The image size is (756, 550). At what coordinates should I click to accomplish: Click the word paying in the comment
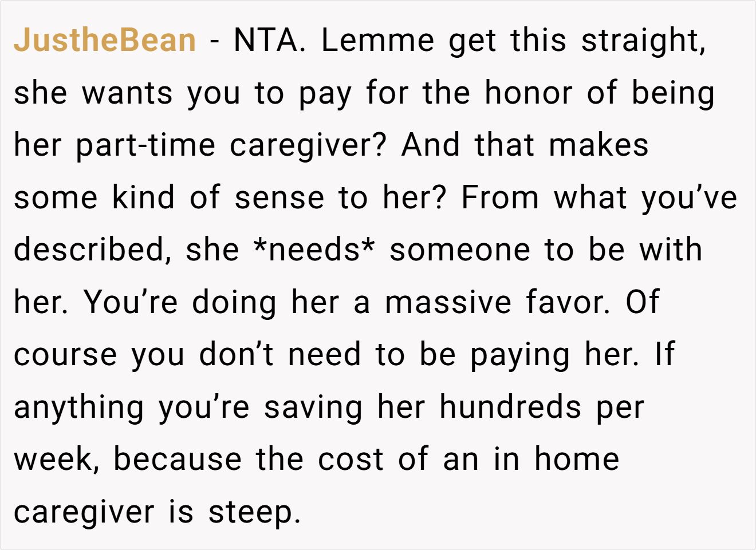click(520, 356)
